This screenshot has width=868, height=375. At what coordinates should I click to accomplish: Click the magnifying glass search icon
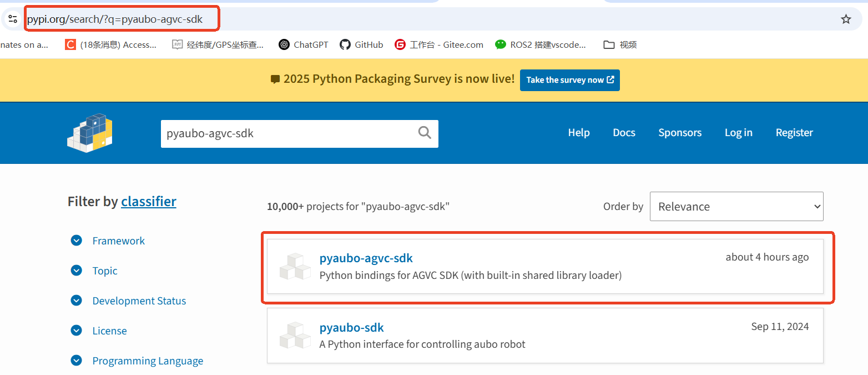coord(425,133)
